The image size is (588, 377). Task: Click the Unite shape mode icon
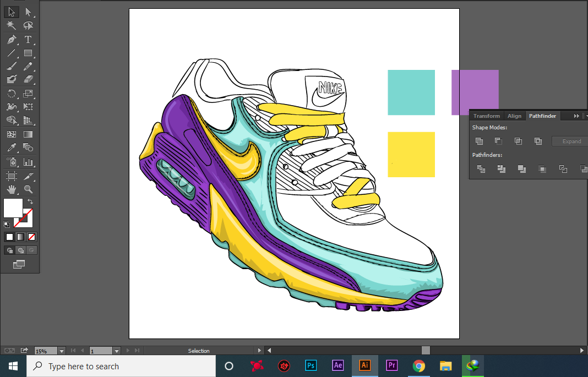[479, 141]
